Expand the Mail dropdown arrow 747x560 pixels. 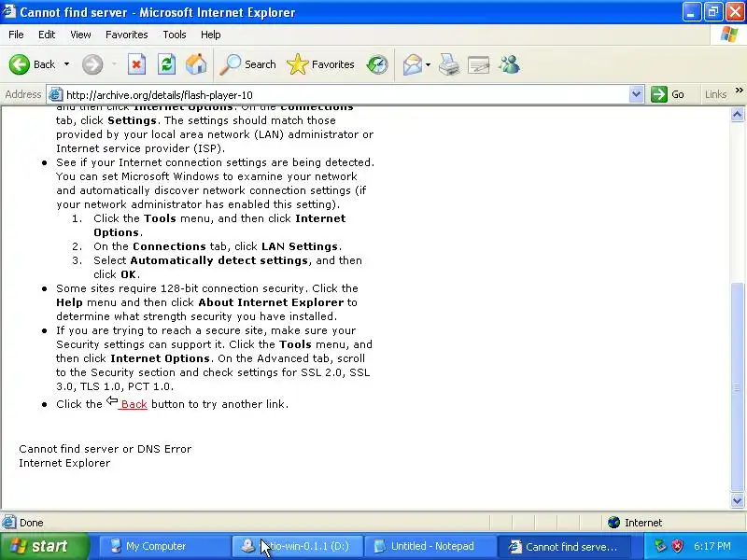(429, 64)
